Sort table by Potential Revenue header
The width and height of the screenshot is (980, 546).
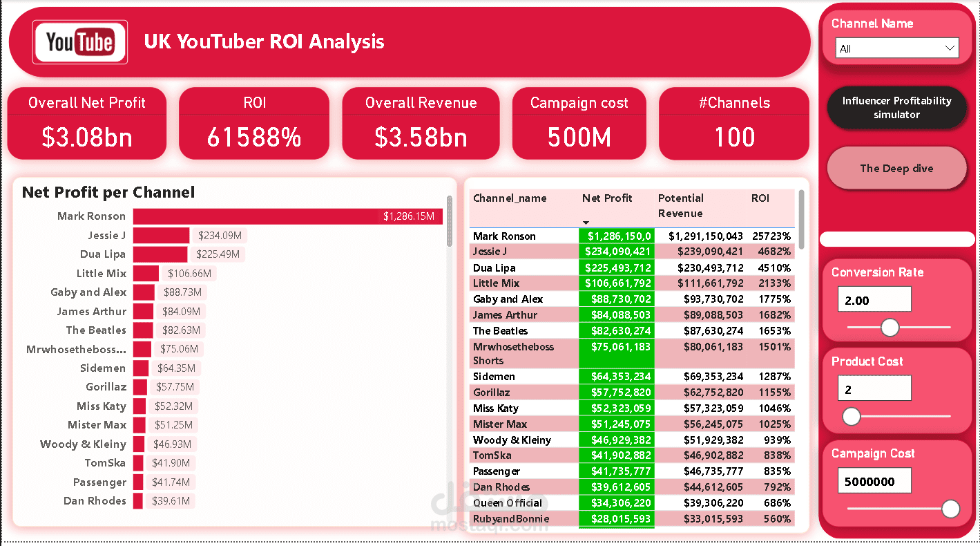(x=681, y=206)
